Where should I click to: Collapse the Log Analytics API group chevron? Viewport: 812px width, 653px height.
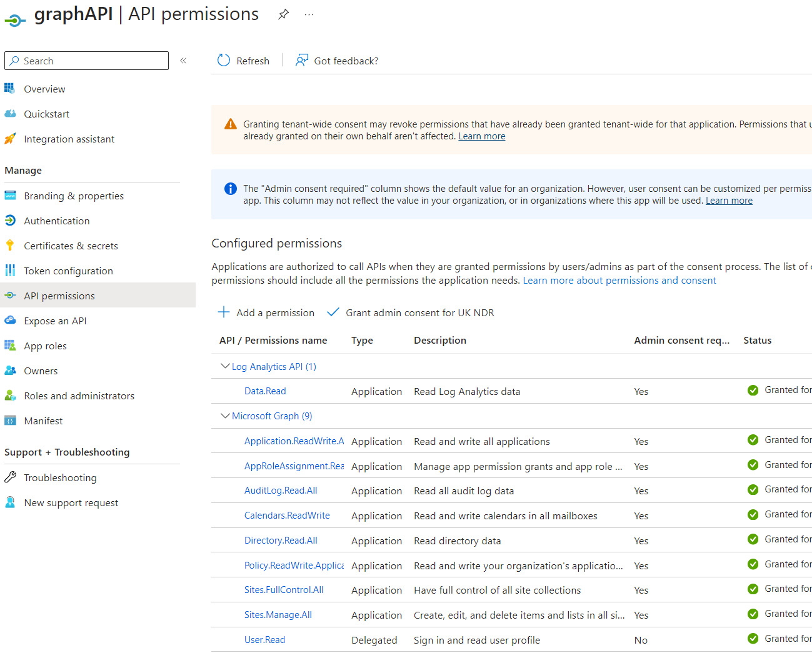225,366
